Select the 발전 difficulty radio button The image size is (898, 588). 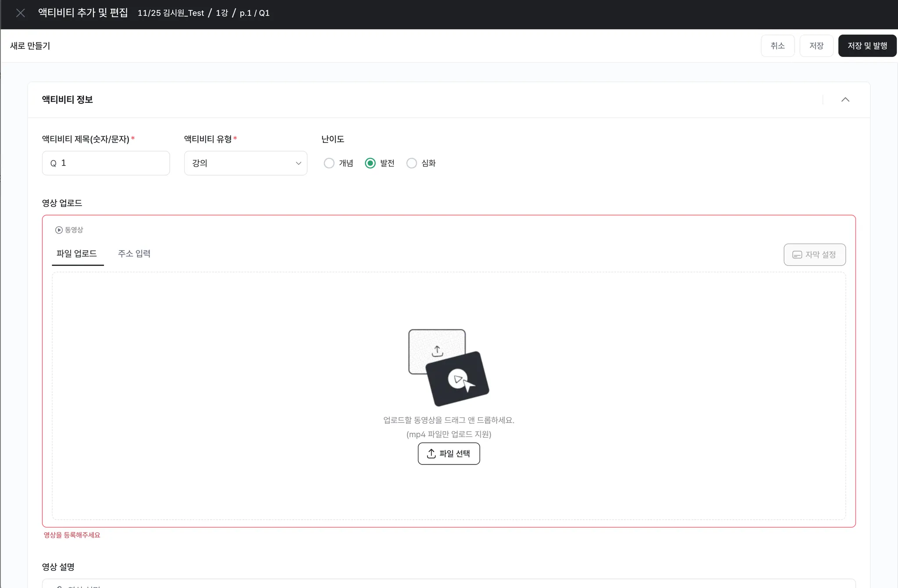click(x=370, y=163)
